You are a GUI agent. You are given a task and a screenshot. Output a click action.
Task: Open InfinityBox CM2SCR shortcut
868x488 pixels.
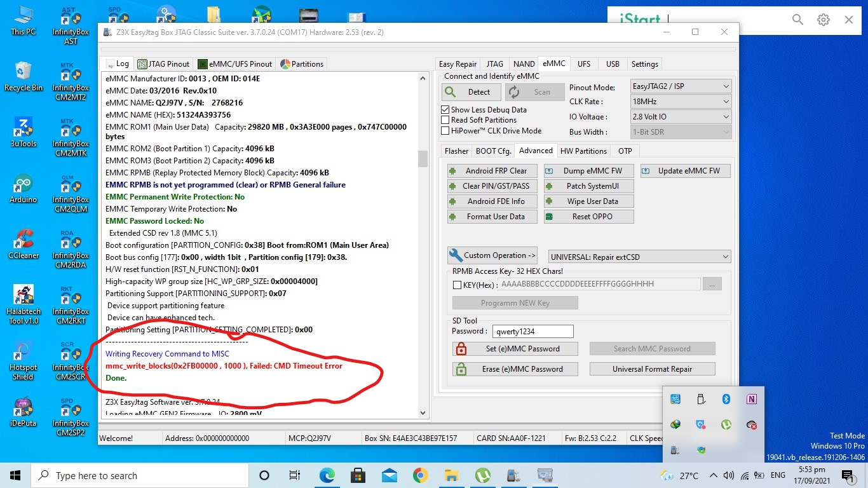tap(71, 361)
